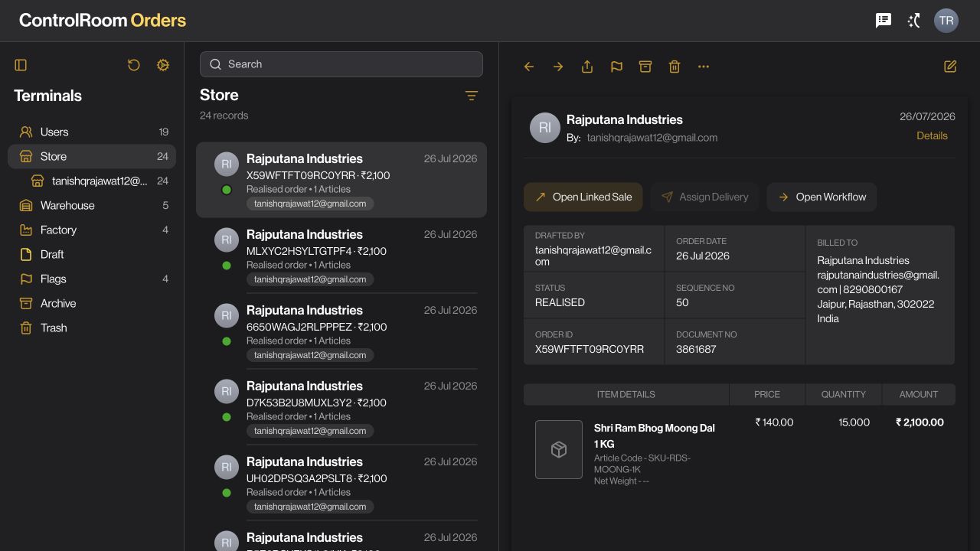The height and width of the screenshot is (551, 980).
Task: Select order UH02DPSQ3A2PSLT8 in list
Action: pos(341,483)
